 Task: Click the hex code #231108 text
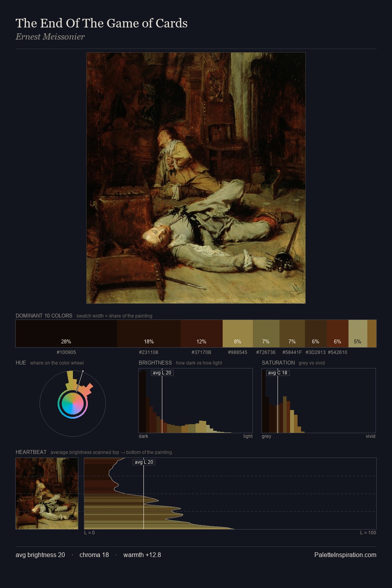tap(149, 352)
